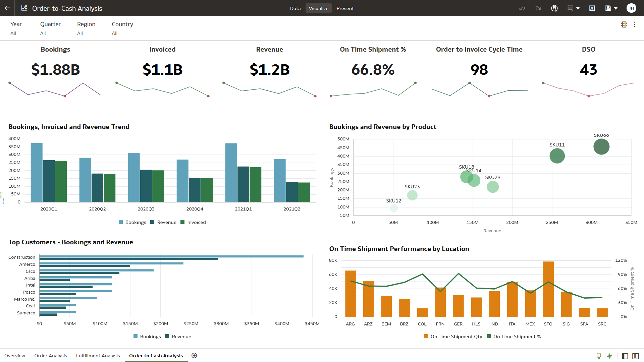Click the Save icon in the toolbar
644x362 pixels.
[x=608, y=8]
